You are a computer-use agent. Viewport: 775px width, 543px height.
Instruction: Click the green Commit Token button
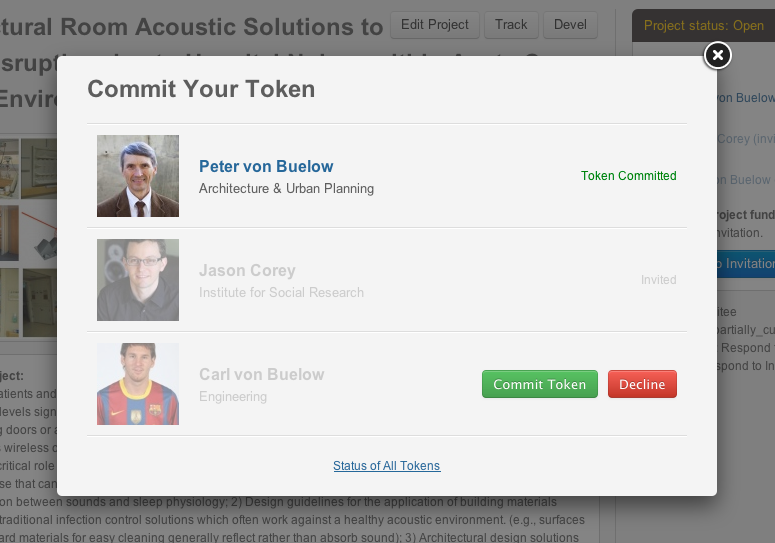click(x=540, y=384)
